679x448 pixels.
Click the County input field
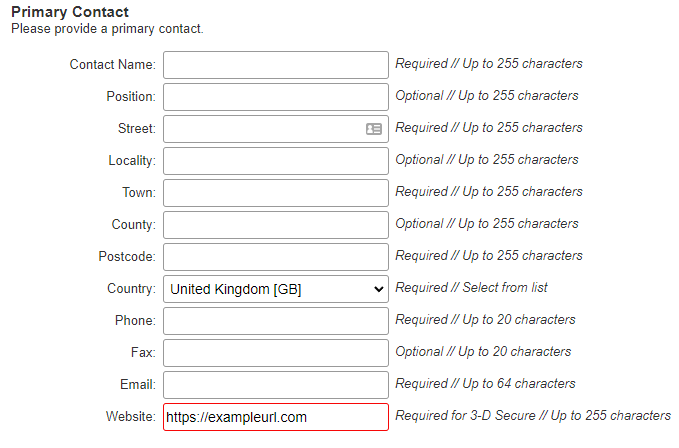click(x=276, y=225)
